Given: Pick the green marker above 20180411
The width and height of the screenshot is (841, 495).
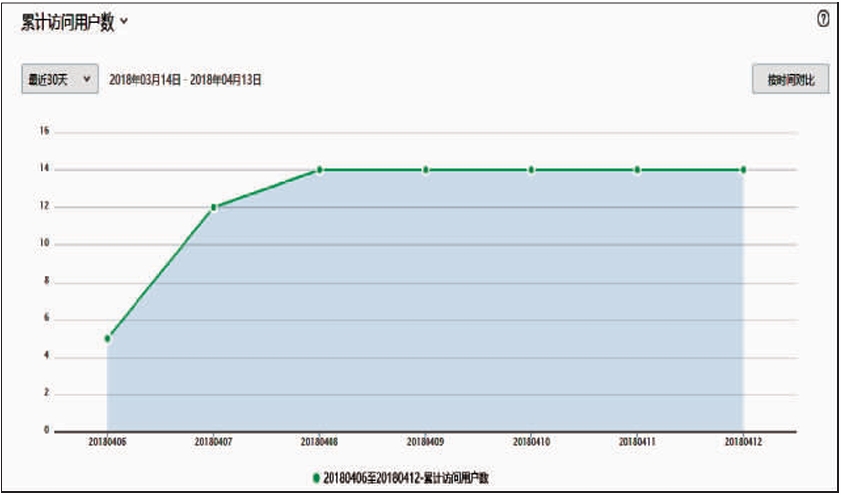Looking at the screenshot, I should click(x=637, y=170).
